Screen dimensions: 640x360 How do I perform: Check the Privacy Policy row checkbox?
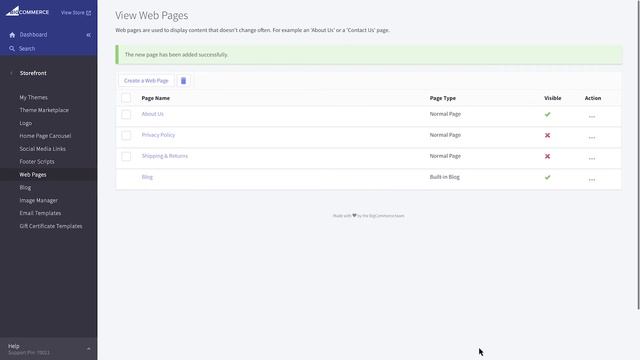pos(126,135)
